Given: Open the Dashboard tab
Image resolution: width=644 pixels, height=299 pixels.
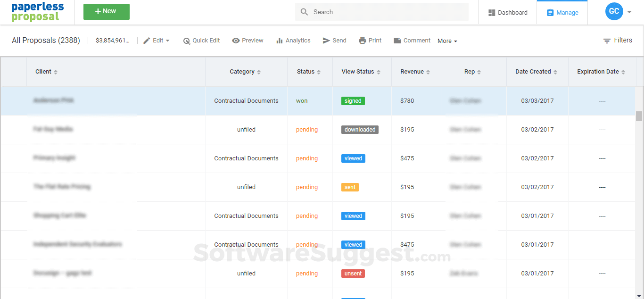Looking at the screenshot, I should [508, 13].
